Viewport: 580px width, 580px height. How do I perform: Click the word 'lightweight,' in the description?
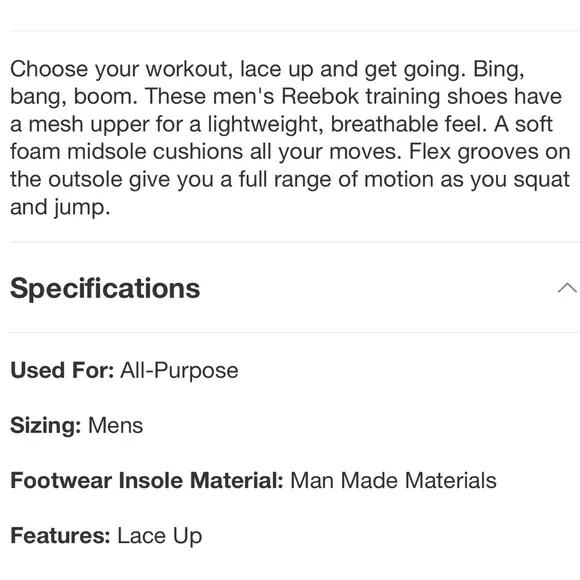(263, 125)
